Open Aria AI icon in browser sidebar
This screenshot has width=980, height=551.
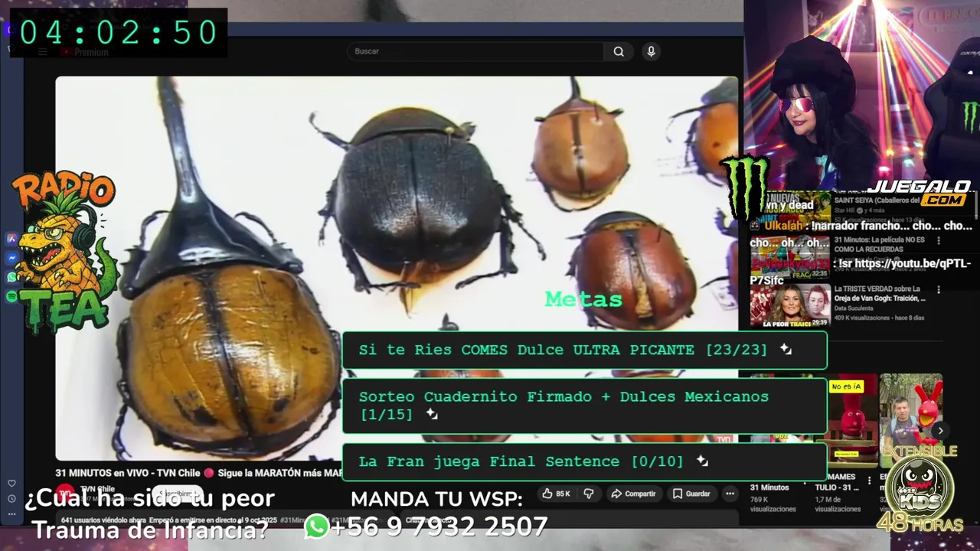pos(11,238)
